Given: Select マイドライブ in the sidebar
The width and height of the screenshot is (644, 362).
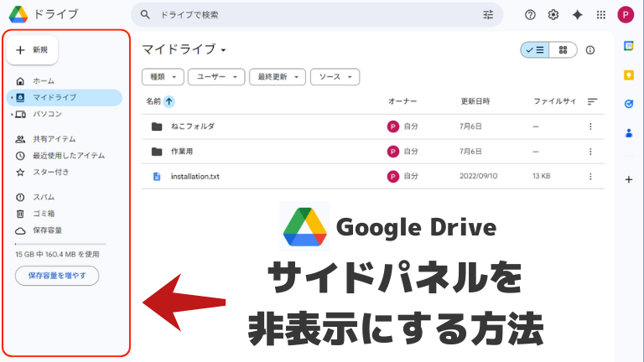Looking at the screenshot, I should click(65, 98).
